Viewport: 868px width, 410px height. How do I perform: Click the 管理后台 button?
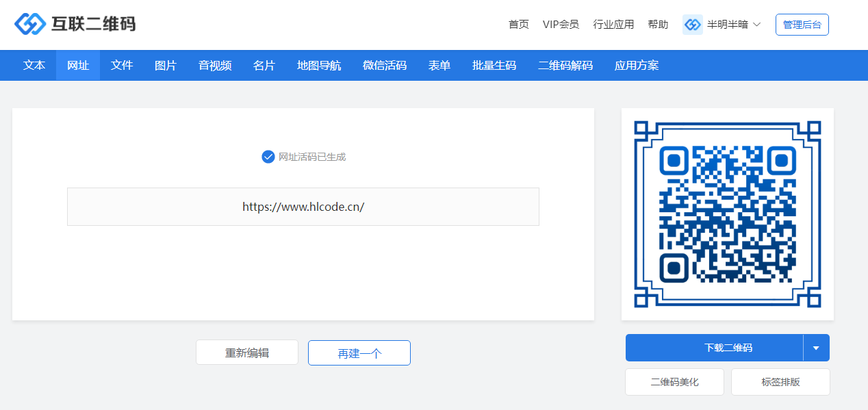click(x=802, y=25)
